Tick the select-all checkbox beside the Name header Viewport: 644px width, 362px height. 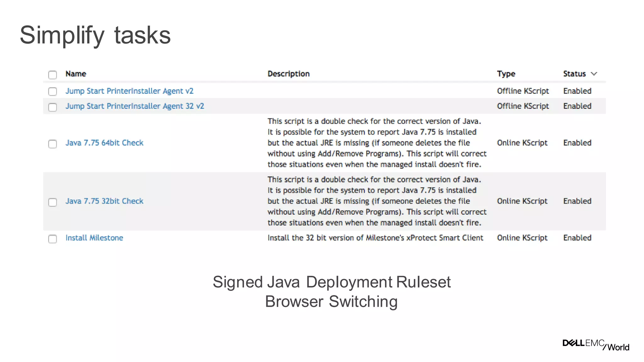click(x=53, y=75)
